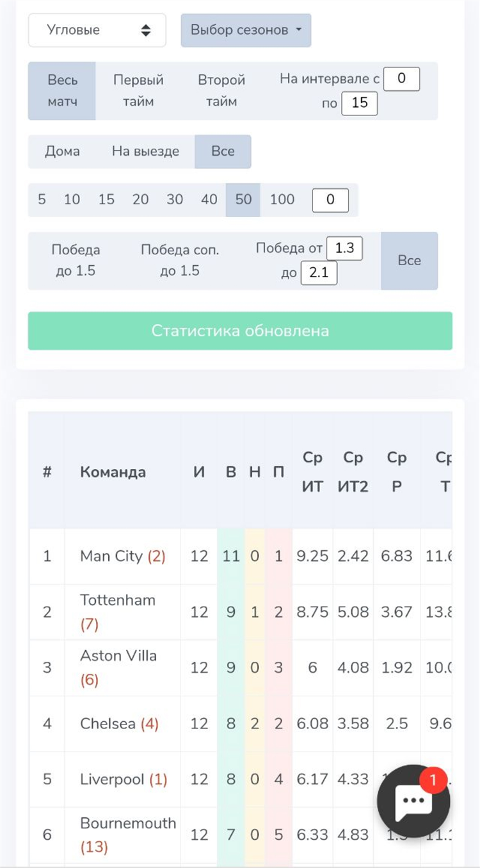Open the chat bubble widget icon
The height and width of the screenshot is (868, 480).
pos(413,801)
